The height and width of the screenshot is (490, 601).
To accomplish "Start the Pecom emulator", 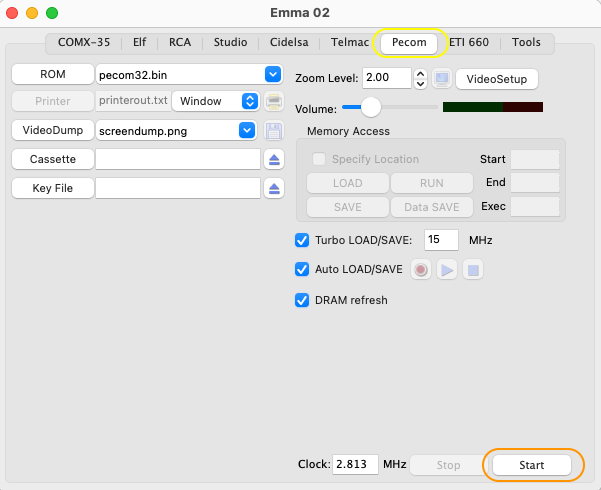I will [x=532, y=465].
